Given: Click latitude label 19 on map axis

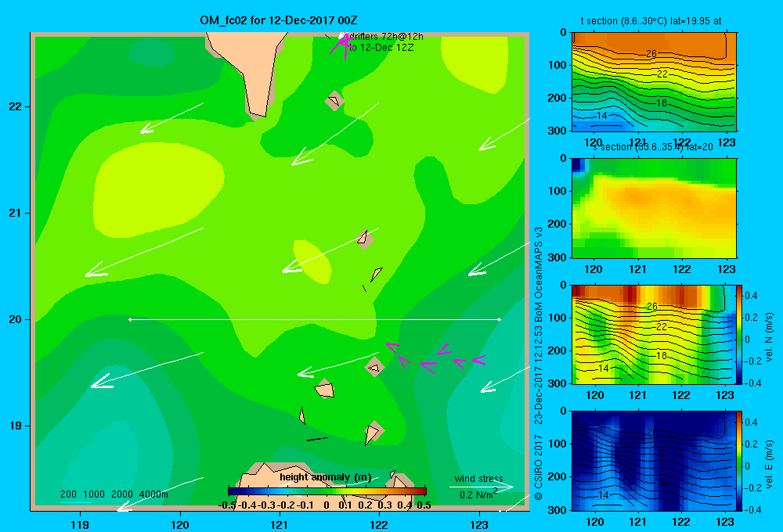Looking at the screenshot, I should pyautogui.click(x=15, y=426).
